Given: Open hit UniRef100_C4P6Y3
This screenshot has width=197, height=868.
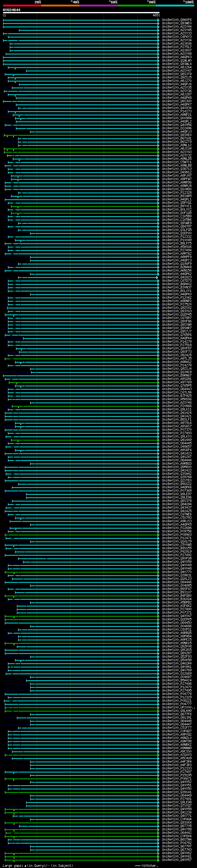Looking at the screenshot, I should (177, 37).
